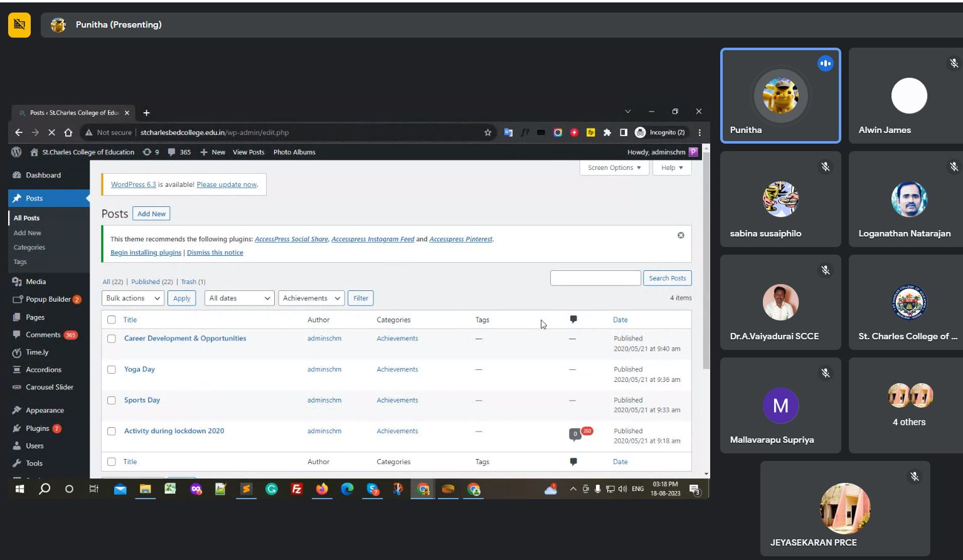
Task: Toggle the select-all checkbox in header row
Action: click(x=112, y=320)
